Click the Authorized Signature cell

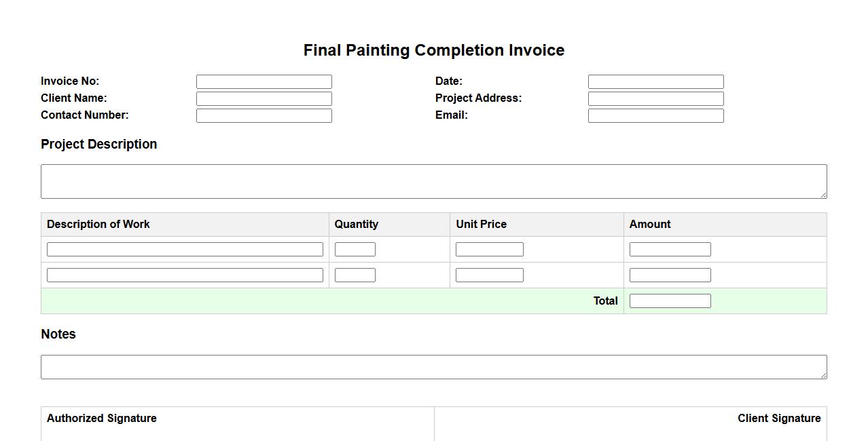click(x=237, y=424)
